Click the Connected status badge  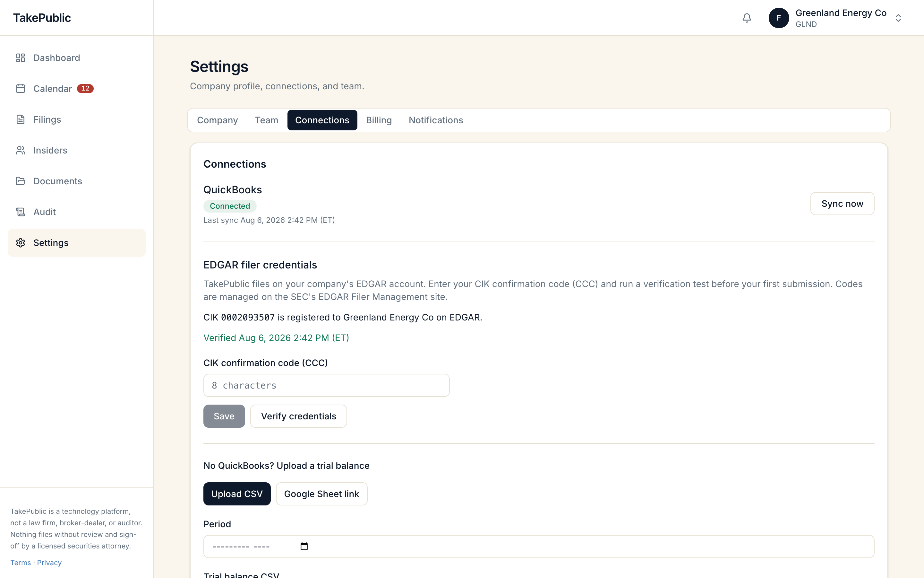pos(230,206)
